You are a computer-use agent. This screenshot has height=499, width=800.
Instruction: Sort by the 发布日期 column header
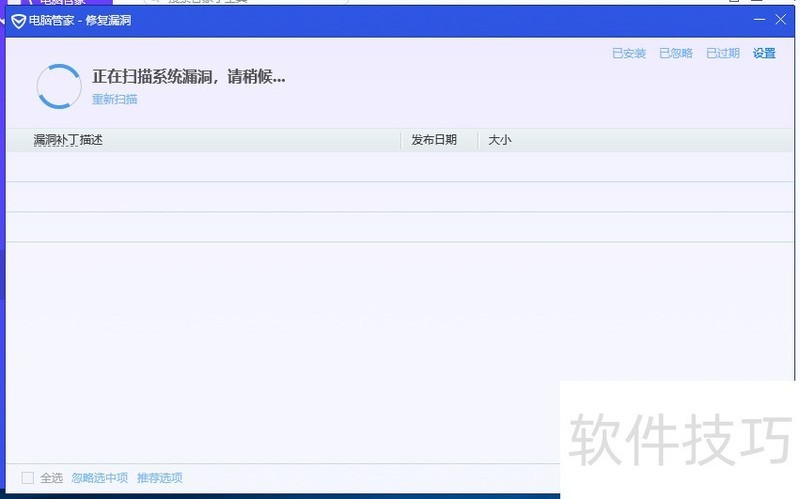pos(434,140)
